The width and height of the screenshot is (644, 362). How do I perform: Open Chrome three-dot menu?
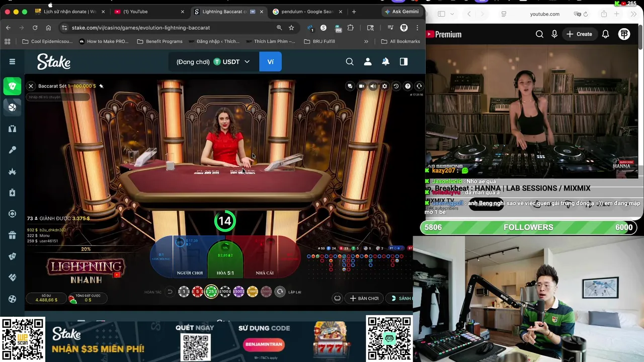417,28
